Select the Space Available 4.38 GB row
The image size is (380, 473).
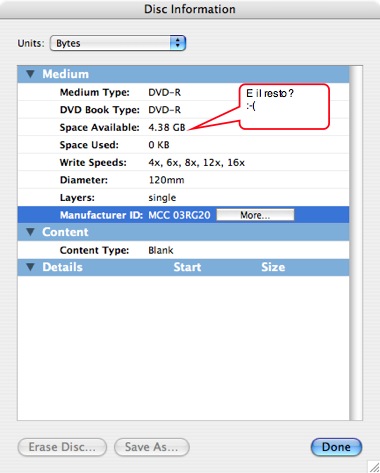pyautogui.click(x=183, y=127)
